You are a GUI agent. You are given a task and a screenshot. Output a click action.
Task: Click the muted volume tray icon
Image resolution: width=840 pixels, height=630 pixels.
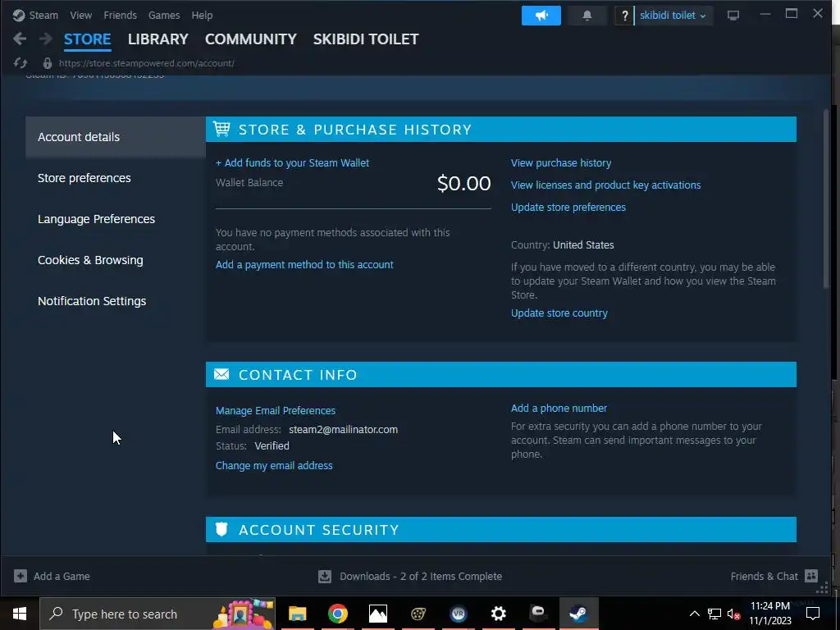(x=733, y=614)
